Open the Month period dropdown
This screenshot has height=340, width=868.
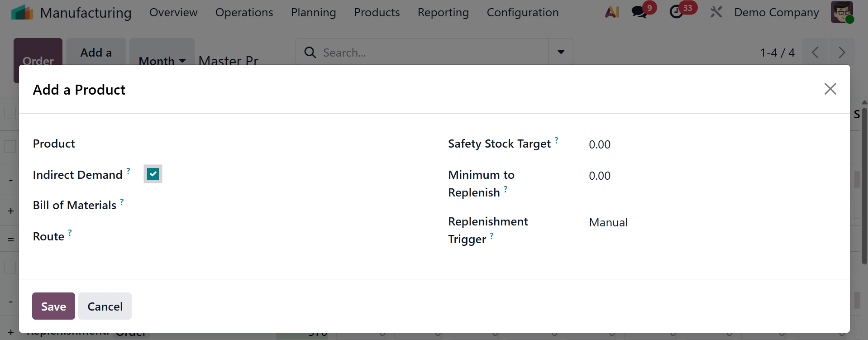(x=162, y=60)
